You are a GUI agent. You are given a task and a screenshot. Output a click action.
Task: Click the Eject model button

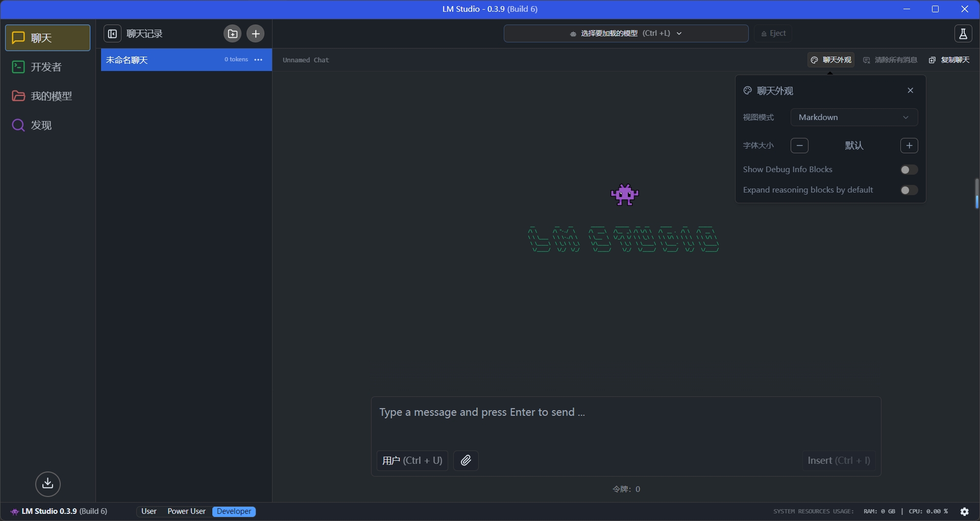pos(773,33)
